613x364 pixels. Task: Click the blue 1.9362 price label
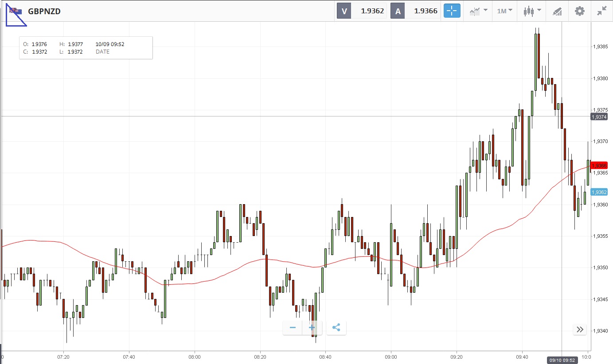point(598,192)
